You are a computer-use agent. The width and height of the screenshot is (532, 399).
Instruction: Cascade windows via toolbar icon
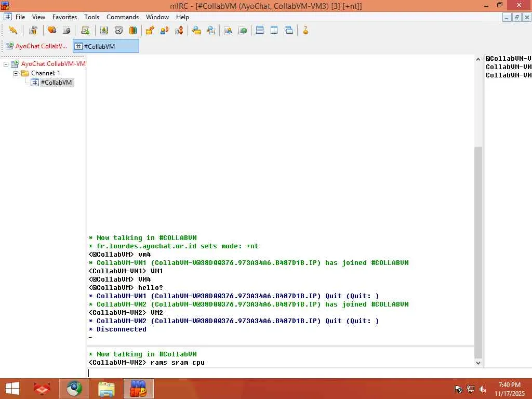tap(289, 31)
